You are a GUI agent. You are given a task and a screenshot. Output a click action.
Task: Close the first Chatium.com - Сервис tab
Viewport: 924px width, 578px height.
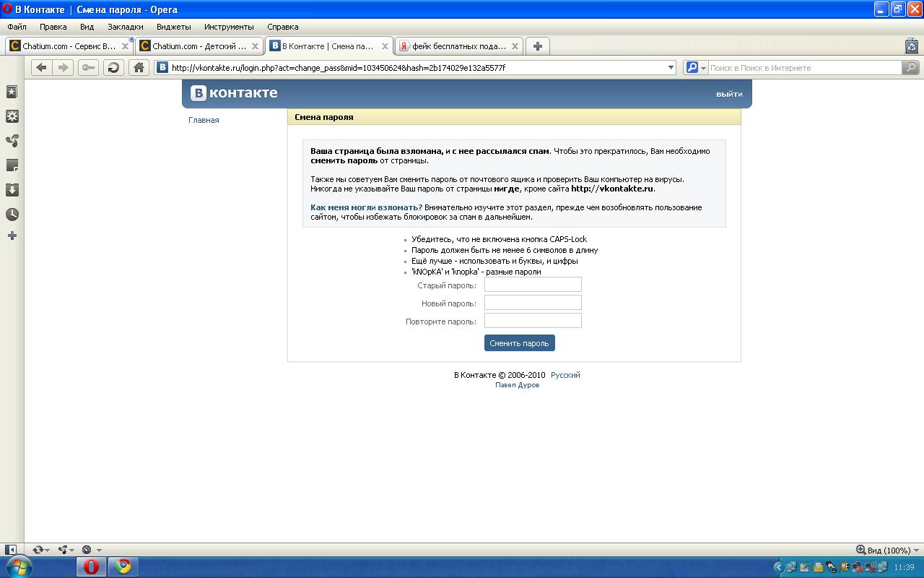pos(125,46)
